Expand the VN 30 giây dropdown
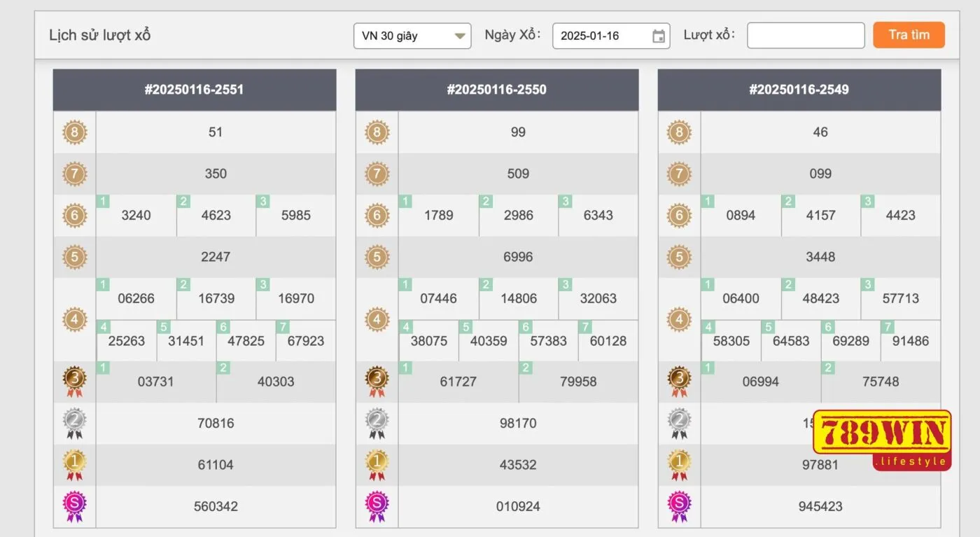The height and width of the screenshot is (537, 980). [x=412, y=36]
